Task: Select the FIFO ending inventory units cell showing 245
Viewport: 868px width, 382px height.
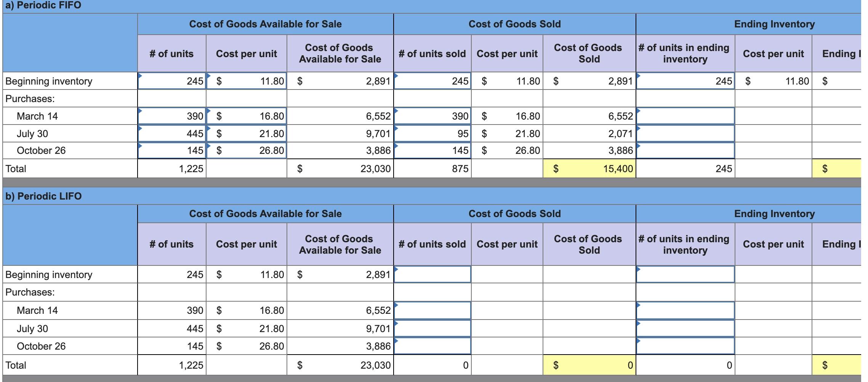Action: [684, 168]
